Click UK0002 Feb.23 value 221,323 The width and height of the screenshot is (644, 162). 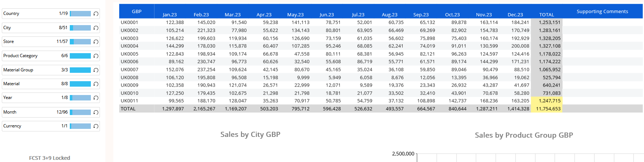tap(206, 30)
